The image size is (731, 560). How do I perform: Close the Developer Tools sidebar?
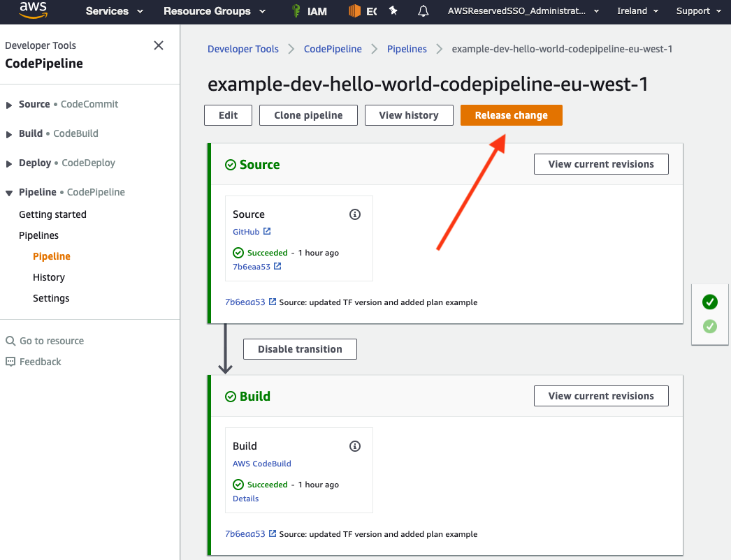pyautogui.click(x=159, y=45)
